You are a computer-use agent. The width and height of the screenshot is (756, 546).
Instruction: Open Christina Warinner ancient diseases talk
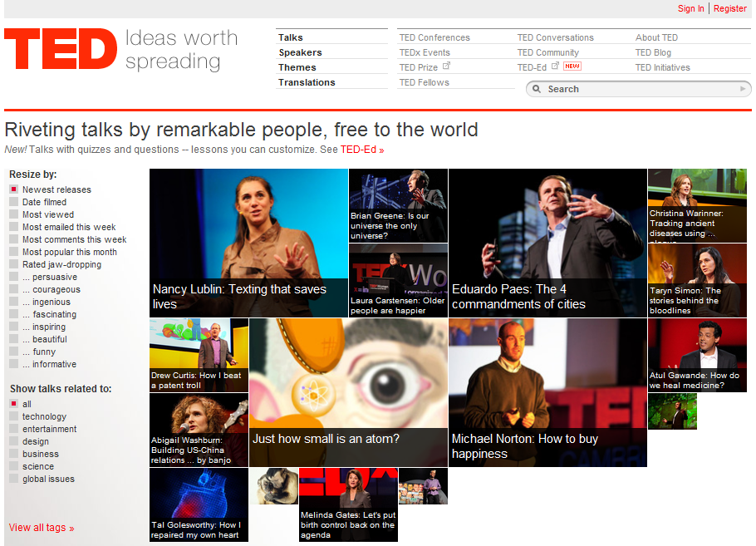click(697, 205)
